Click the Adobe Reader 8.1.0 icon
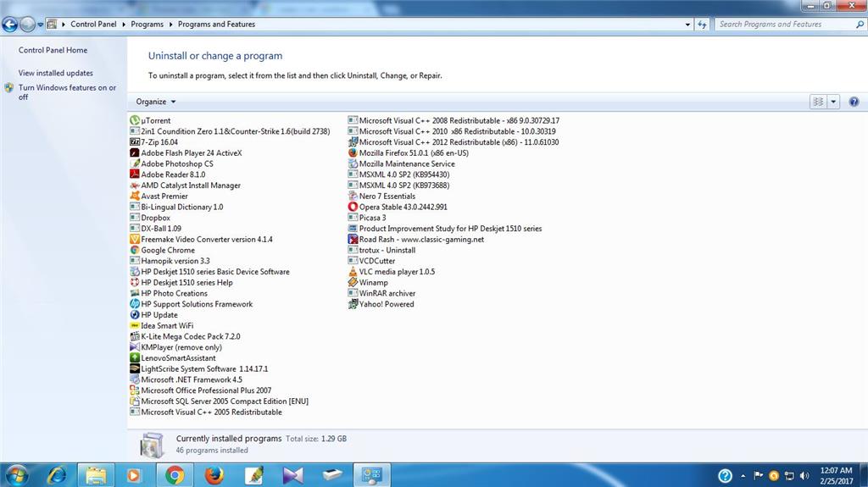The image size is (868, 487). [135, 174]
